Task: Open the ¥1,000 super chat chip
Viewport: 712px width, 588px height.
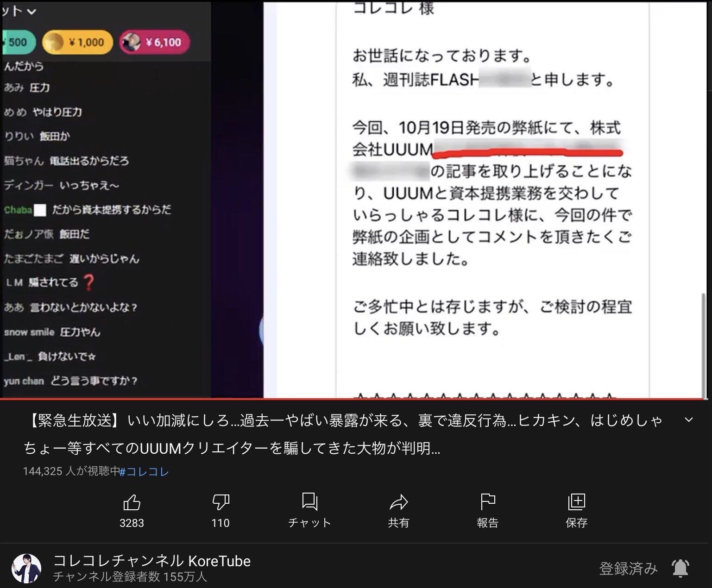Action: 77,43
